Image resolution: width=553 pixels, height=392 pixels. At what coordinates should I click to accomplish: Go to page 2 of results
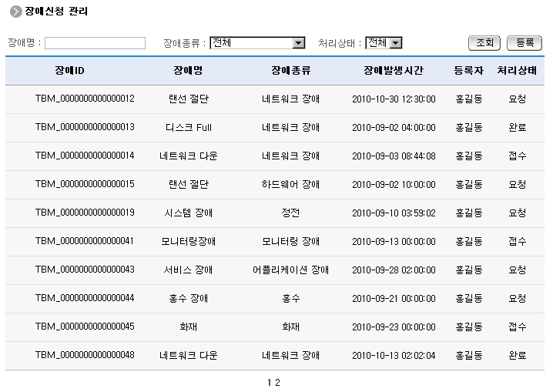277,382
